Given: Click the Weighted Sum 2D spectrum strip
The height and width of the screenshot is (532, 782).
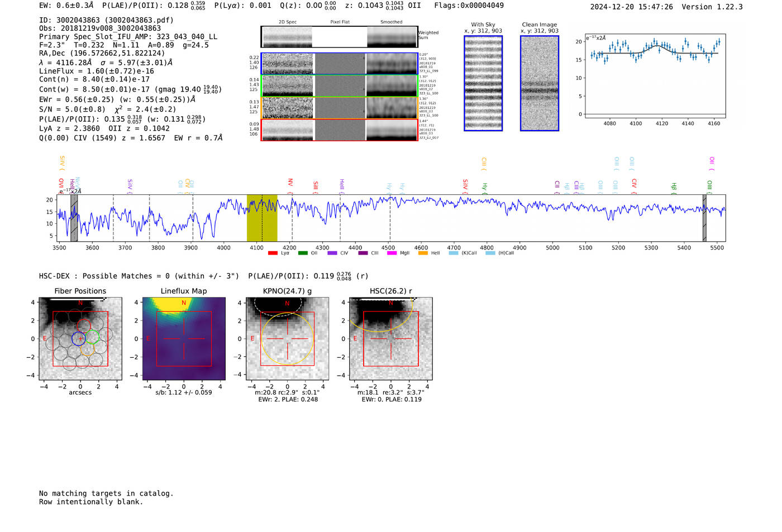Looking at the screenshot, I should (x=339, y=37).
